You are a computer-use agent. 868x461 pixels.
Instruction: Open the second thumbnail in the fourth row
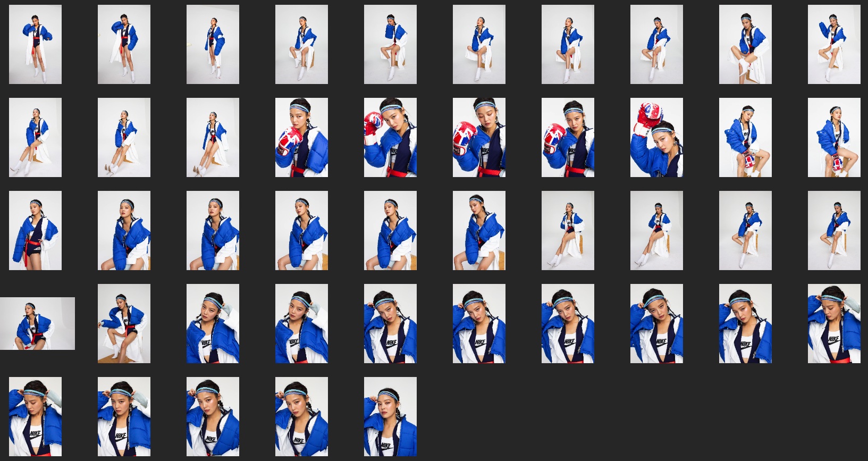124,323
